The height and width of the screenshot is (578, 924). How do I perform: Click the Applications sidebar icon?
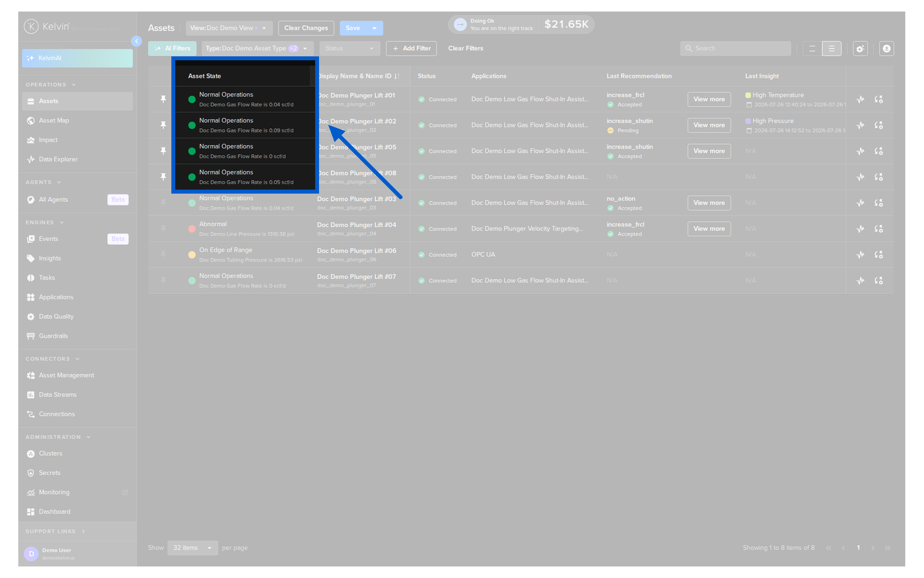click(x=31, y=297)
